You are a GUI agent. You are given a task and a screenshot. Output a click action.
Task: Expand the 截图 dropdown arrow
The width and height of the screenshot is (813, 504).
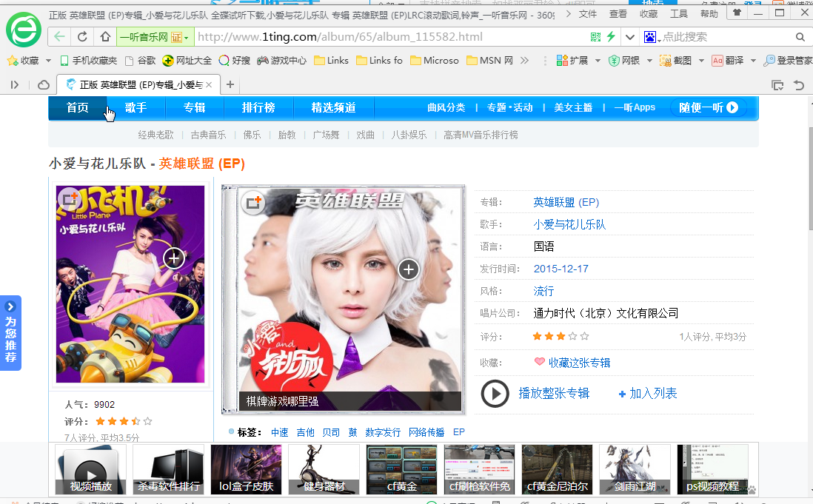point(701,61)
